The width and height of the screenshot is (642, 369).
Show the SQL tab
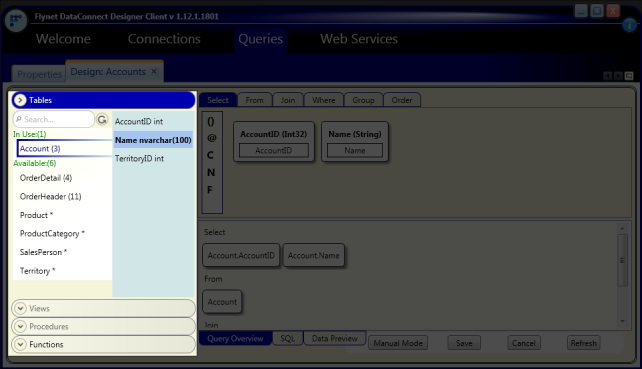(x=287, y=338)
